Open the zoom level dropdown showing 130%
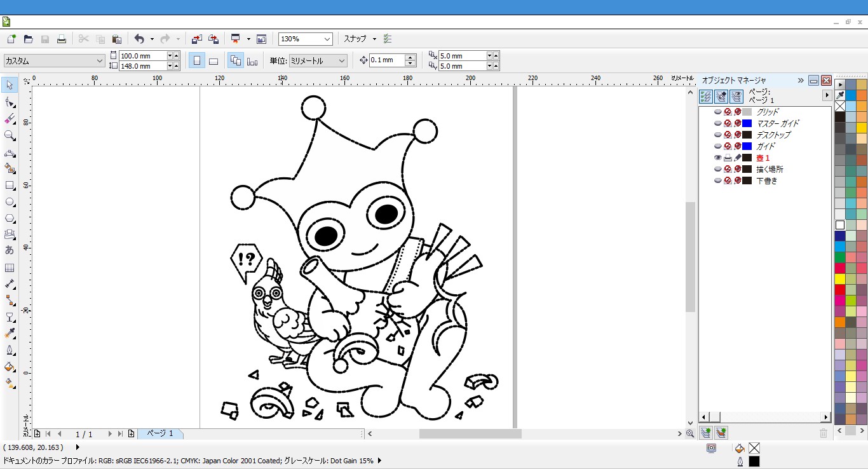 327,39
